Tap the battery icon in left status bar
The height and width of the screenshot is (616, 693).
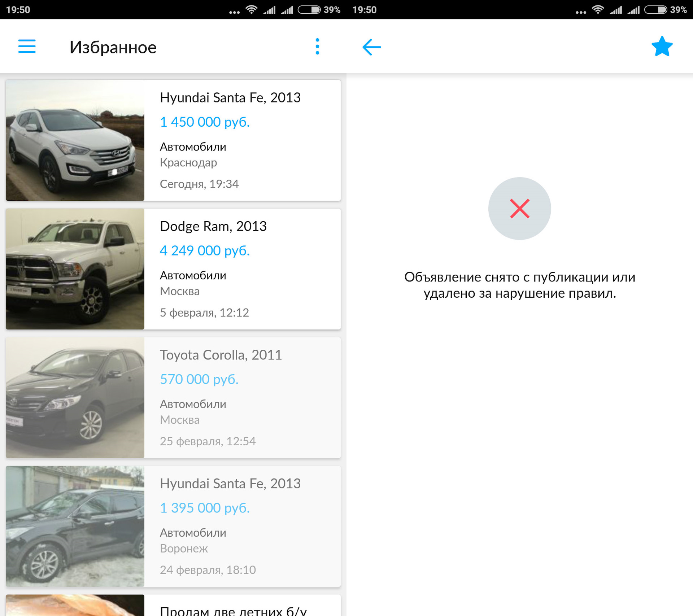[309, 10]
